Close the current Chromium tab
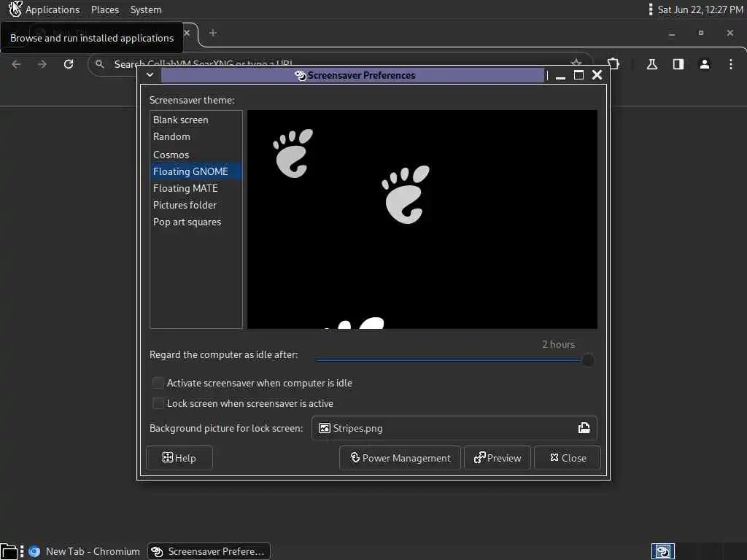The height and width of the screenshot is (560, 747). [x=187, y=33]
